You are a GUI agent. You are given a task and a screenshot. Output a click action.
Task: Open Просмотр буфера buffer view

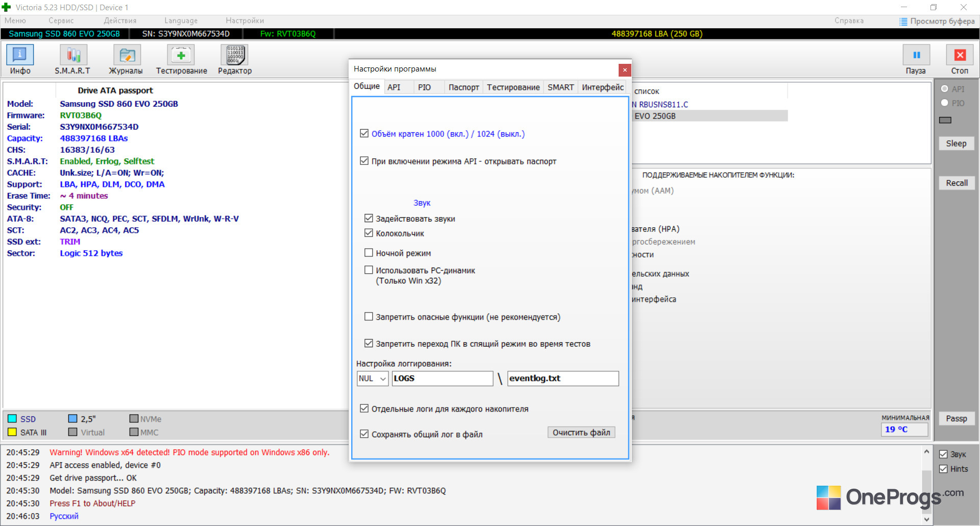tap(937, 21)
